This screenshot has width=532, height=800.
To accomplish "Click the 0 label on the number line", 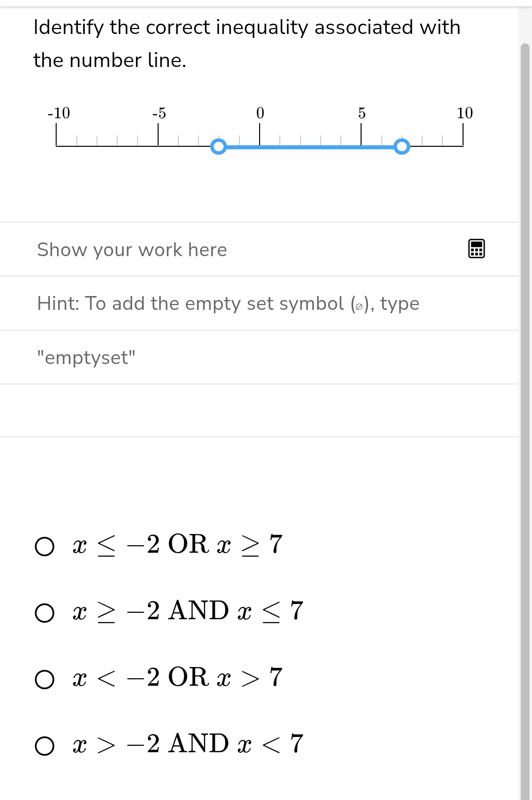I will (260, 113).
